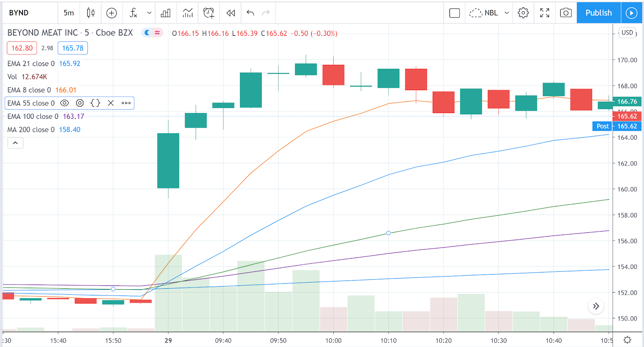
Task: Click the 29 date label on time axis
Action: click(x=168, y=341)
